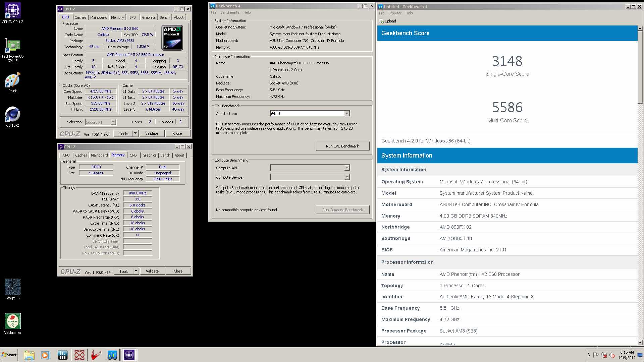Click the CPU-Z title bar icon in the top window

coord(60,9)
